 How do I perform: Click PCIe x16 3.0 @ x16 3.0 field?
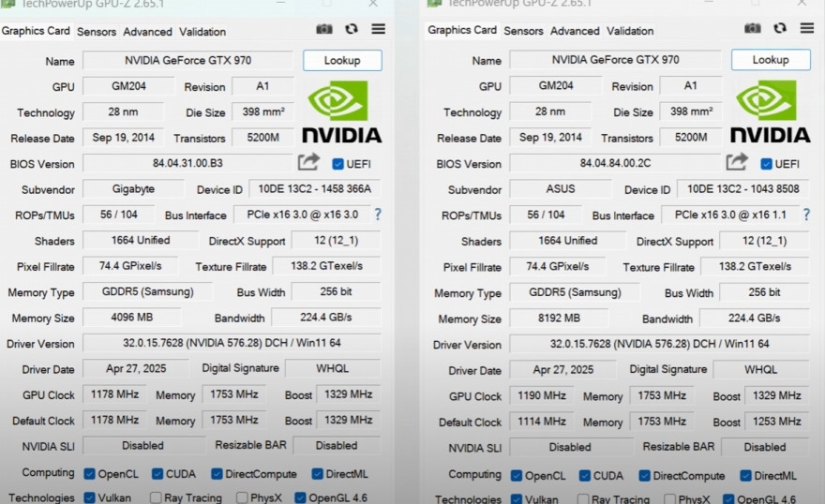click(302, 215)
